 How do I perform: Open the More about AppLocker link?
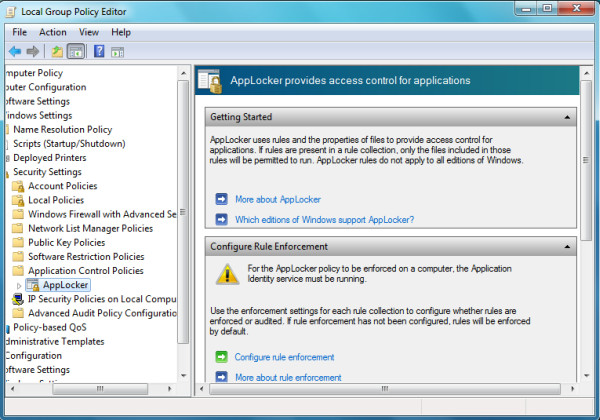pyautogui.click(x=278, y=199)
